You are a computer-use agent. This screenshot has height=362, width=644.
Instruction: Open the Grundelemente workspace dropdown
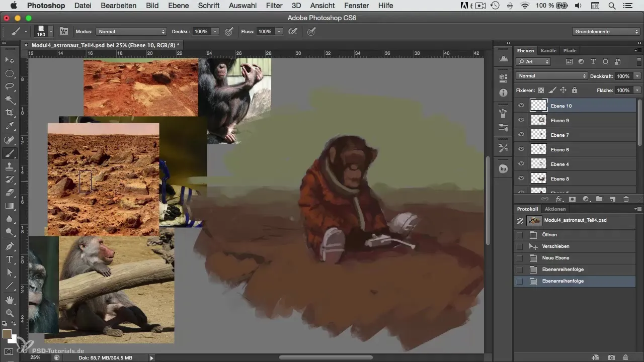coord(605,31)
